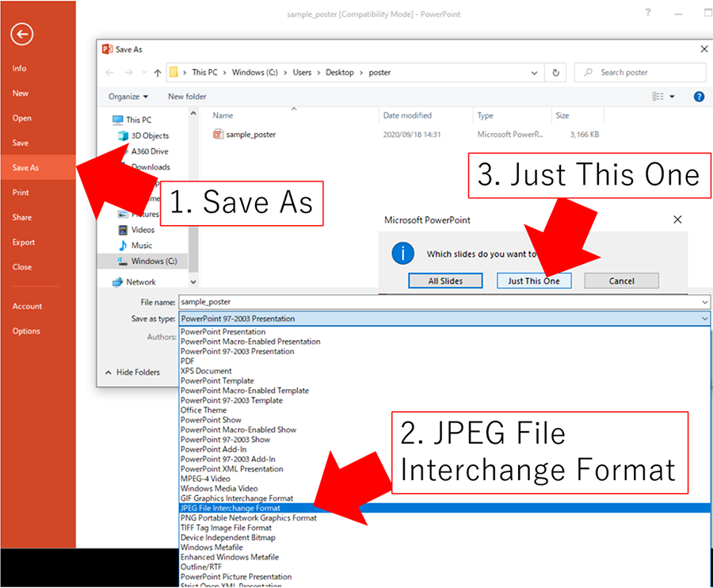Viewport: 713px width, 588px height.
Task: Click the Search poster field
Action: (640, 73)
